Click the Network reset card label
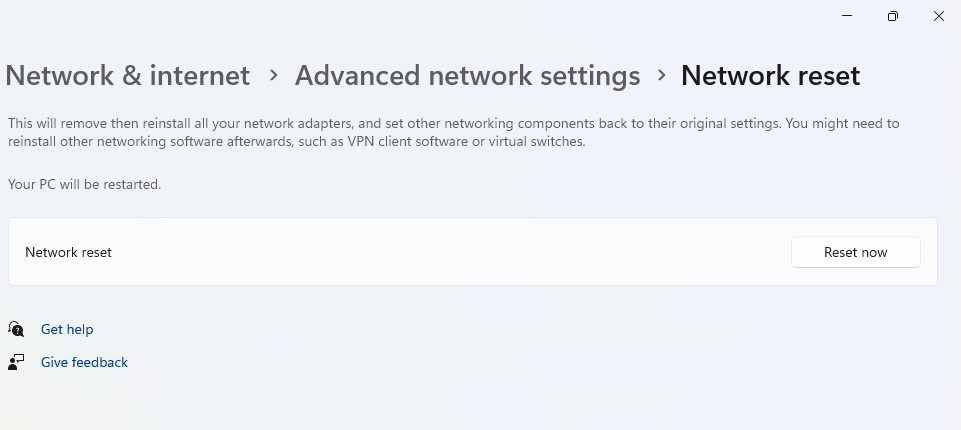Viewport: 961px width, 430px height. (68, 252)
